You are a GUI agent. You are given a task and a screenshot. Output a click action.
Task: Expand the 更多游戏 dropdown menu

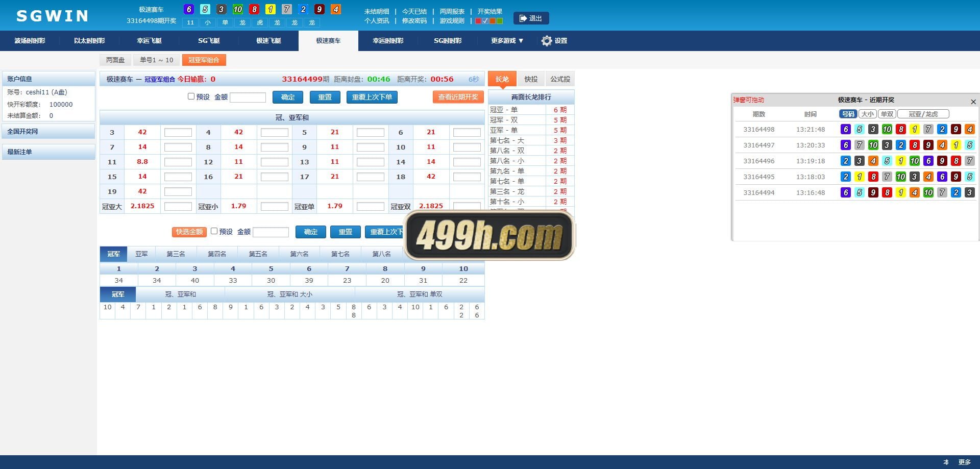[x=507, y=41]
